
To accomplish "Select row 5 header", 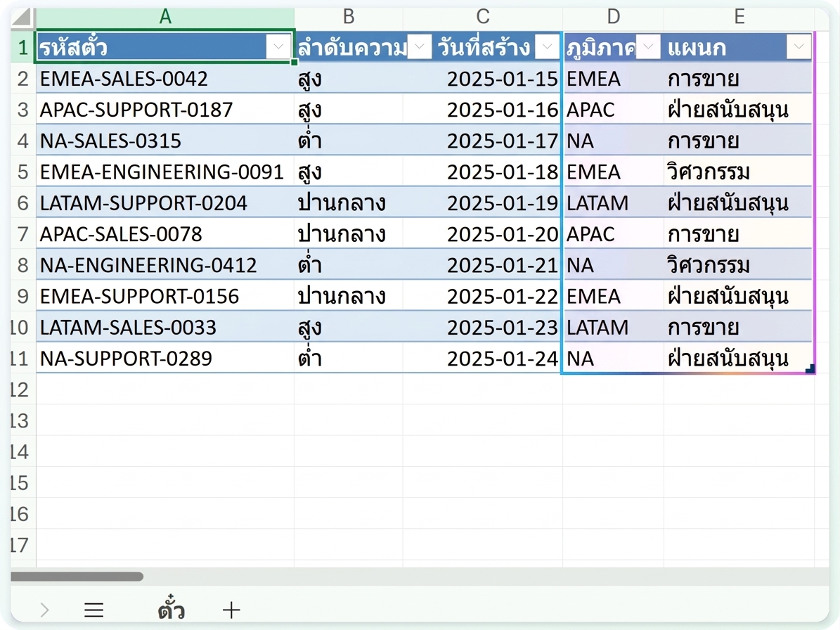I will (x=22, y=172).
